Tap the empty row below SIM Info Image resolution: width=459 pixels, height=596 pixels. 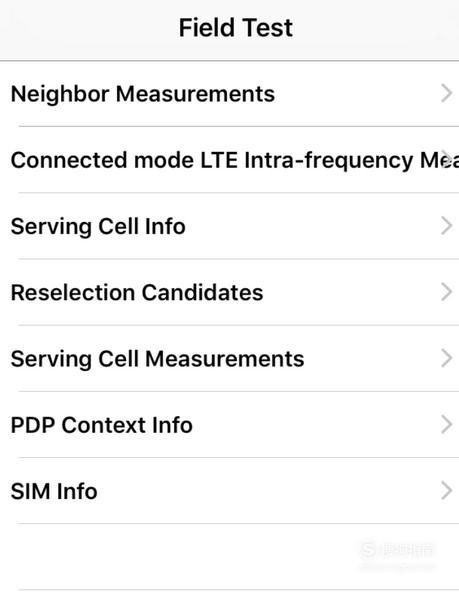click(230, 556)
